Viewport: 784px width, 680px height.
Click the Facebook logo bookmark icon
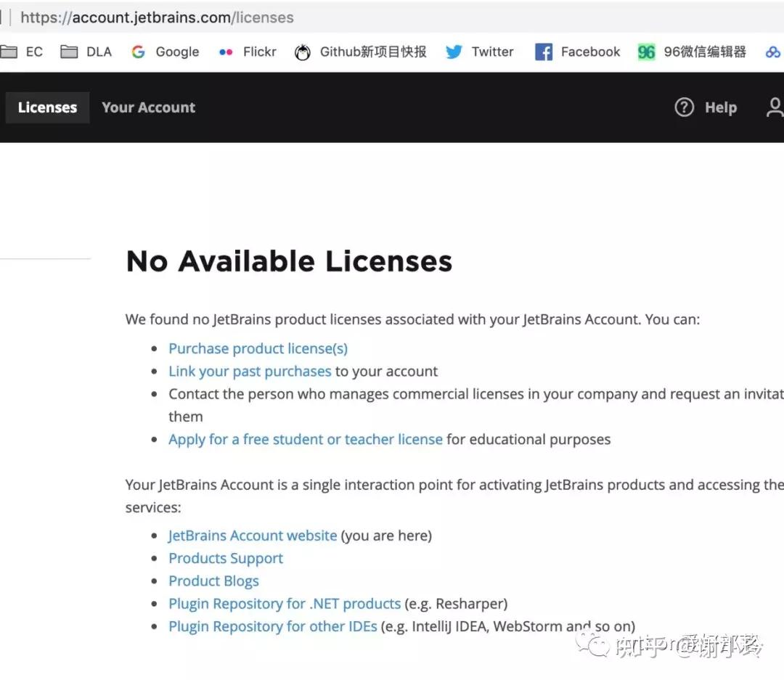pyautogui.click(x=544, y=52)
